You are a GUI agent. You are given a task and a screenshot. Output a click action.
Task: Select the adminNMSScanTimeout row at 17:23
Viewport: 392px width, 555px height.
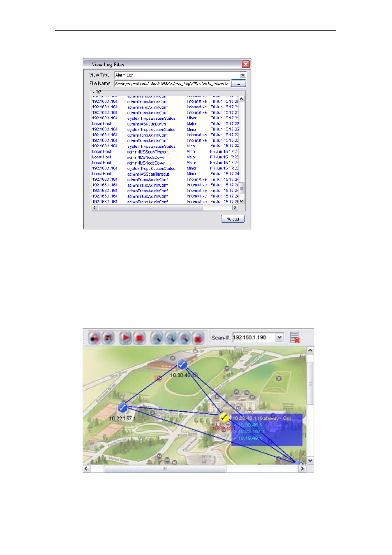click(165, 152)
